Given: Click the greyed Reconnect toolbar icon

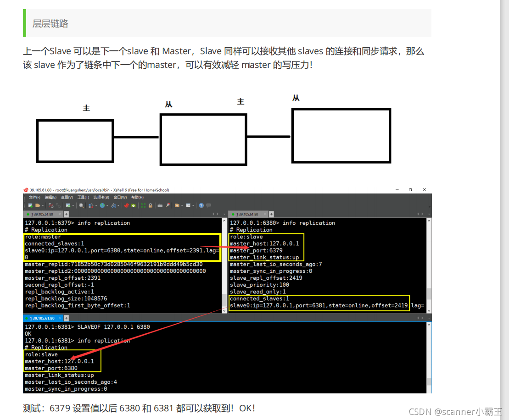Looking at the screenshot, I should click(58, 205).
